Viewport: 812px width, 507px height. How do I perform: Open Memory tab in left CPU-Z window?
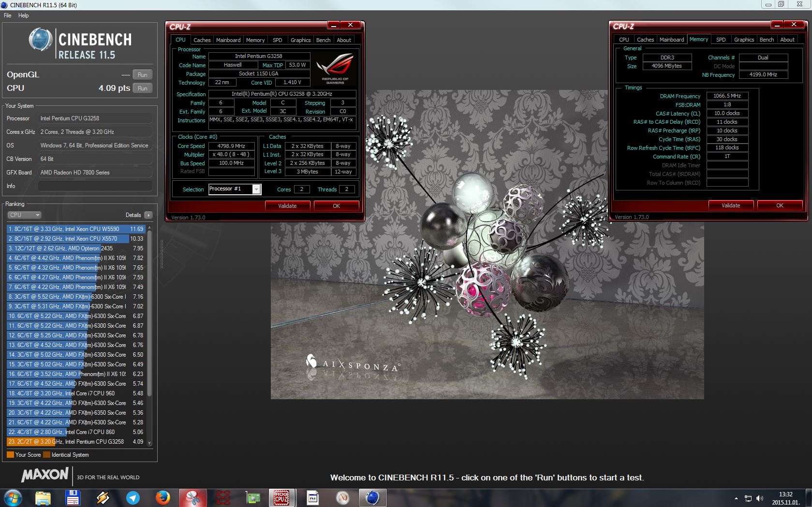click(255, 40)
